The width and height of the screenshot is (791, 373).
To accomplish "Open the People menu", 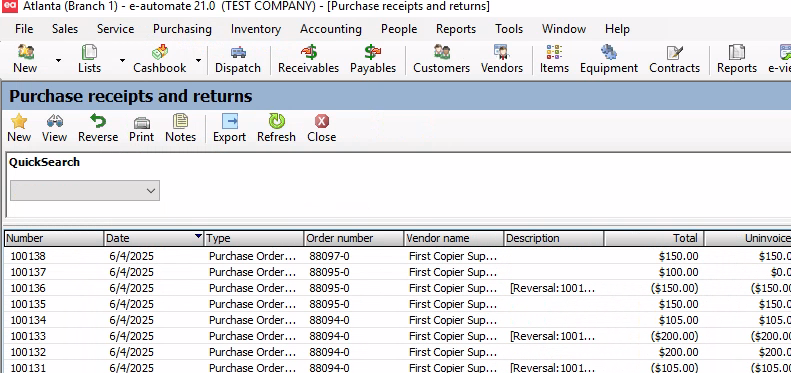I will coord(399,29).
